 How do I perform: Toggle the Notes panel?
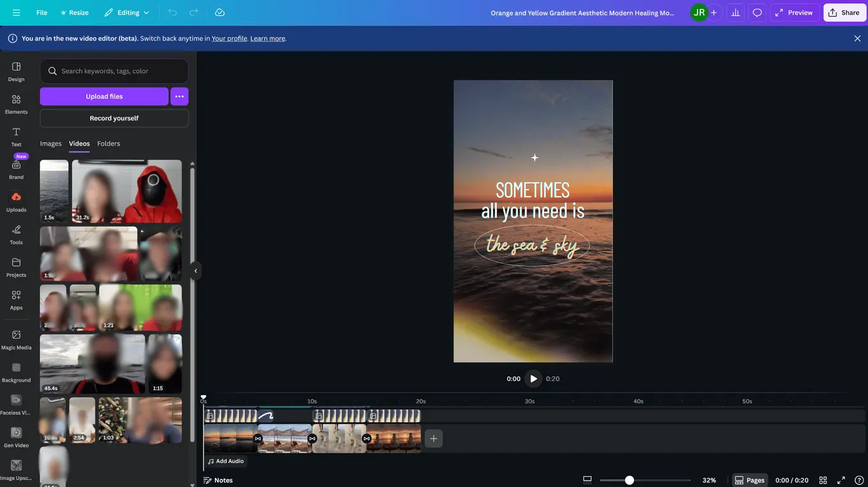pyautogui.click(x=218, y=480)
